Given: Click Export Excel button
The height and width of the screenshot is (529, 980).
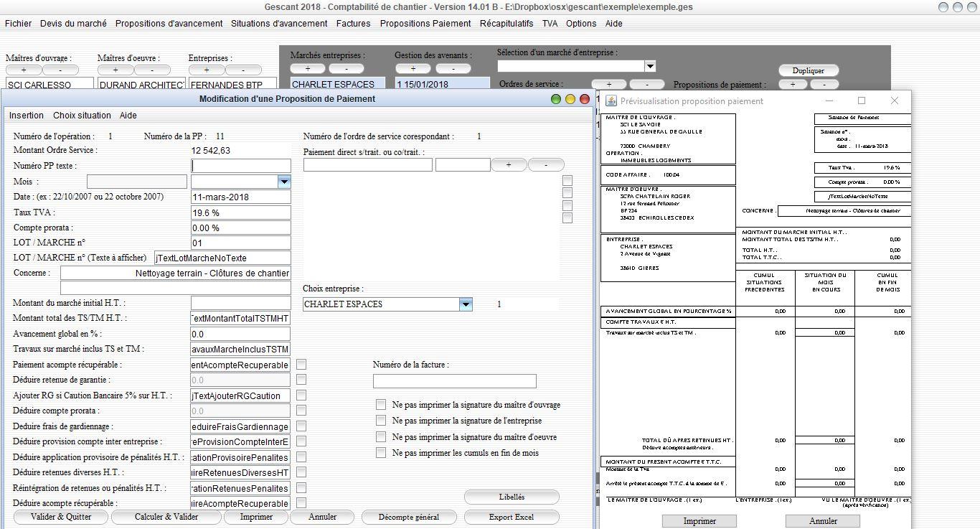Looking at the screenshot, I should [512, 517].
